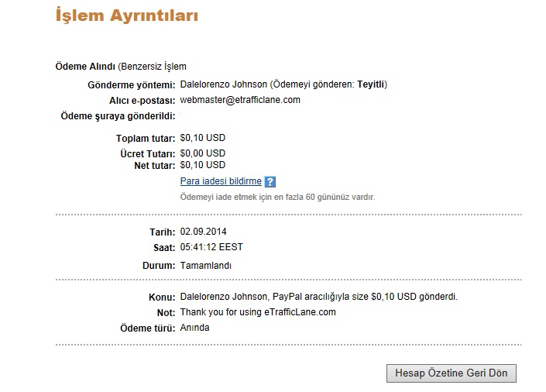Image resolution: width=546 pixels, height=392 pixels.
Task: Click the time 05:41:12 EEST
Action: pos(211,247)
